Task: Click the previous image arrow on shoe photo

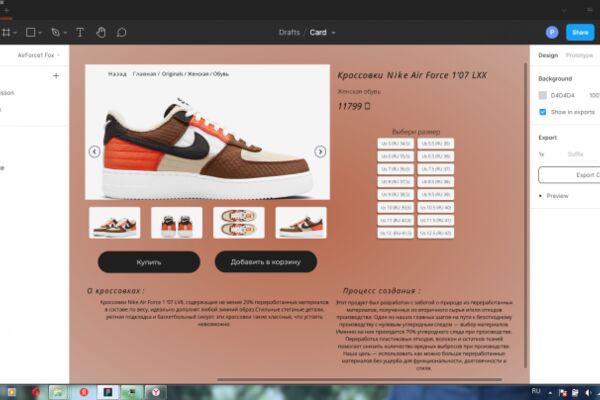Action: (95, 152)
